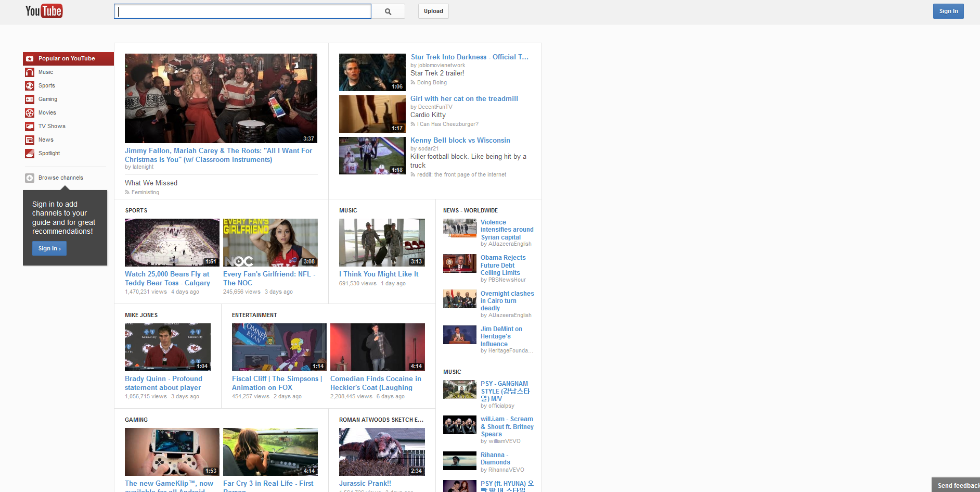The height and width of the screenshot is (492, 980).
Task: Click the Spotlight icon in sidebar
Action: click(30, 154)
